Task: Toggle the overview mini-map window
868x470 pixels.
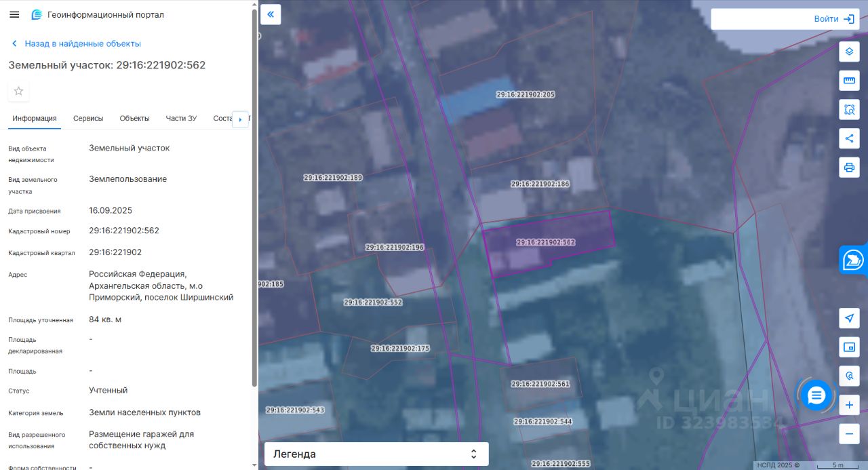Action: pos(849,347)
